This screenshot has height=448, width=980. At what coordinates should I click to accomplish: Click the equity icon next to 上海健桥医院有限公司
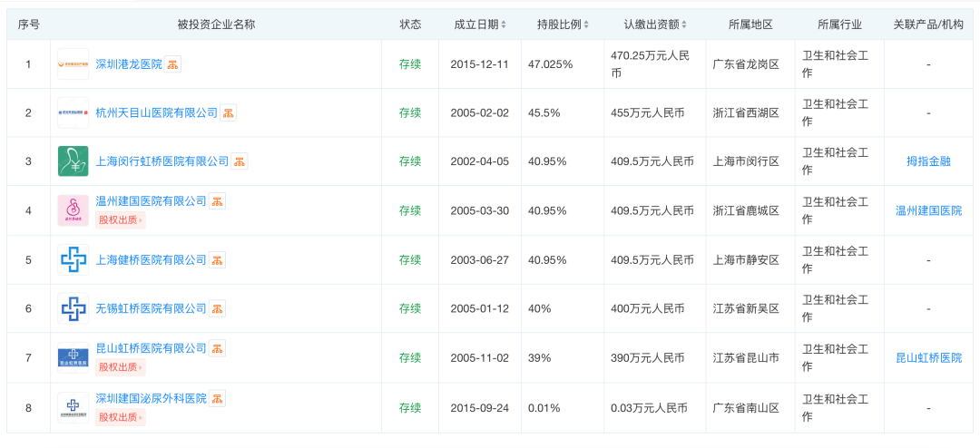point(218,260)
